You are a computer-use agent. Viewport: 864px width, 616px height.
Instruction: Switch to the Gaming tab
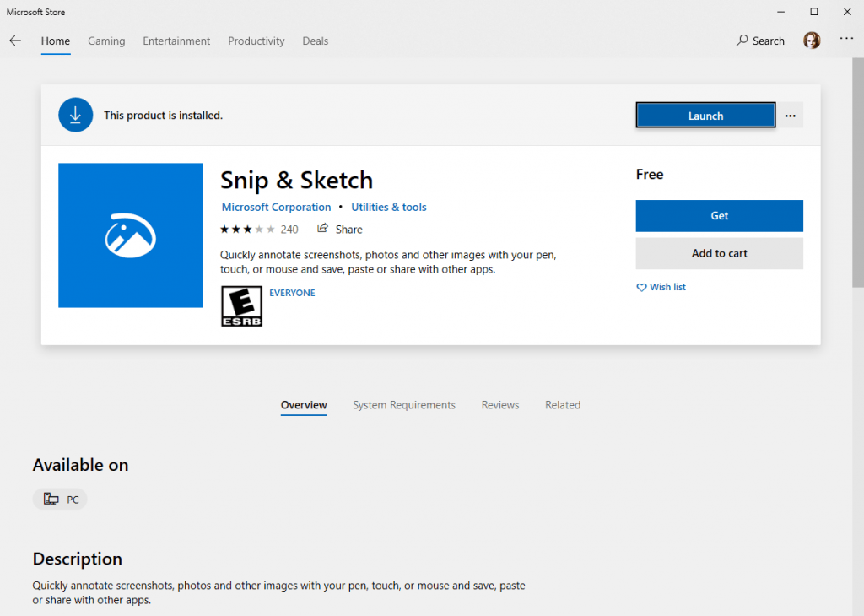coord(106,41)
